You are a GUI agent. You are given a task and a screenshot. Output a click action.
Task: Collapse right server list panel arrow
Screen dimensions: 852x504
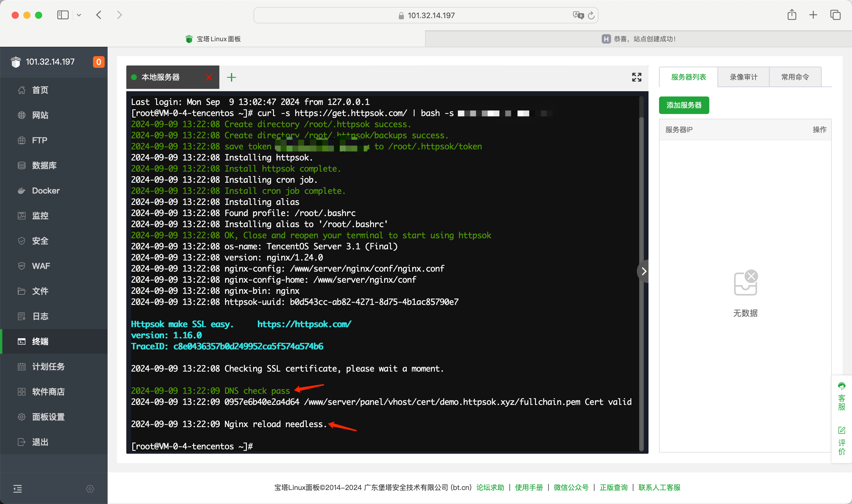pyautogui.click(x=644, y=271)
